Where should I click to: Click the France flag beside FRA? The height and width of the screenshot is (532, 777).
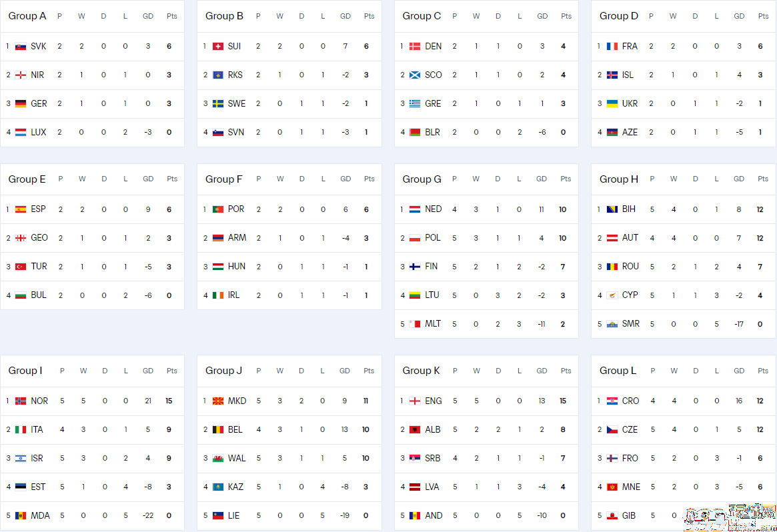tap(612, 47)
